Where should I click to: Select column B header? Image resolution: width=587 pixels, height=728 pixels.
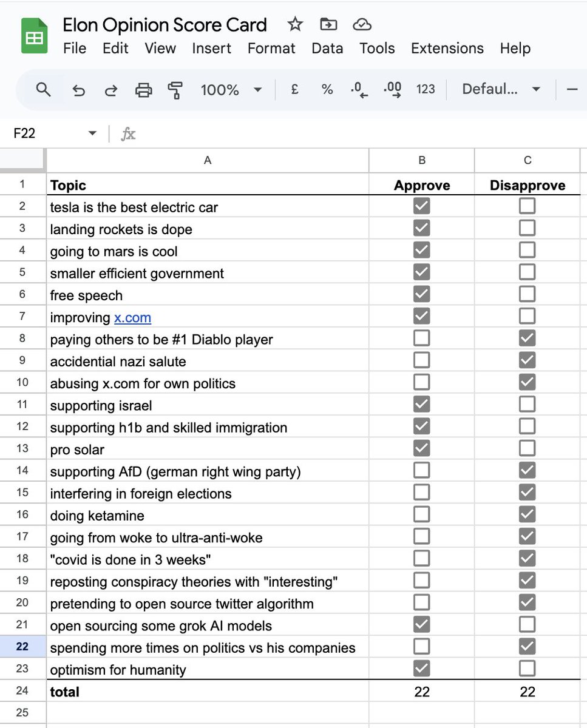tap(422, 161)
